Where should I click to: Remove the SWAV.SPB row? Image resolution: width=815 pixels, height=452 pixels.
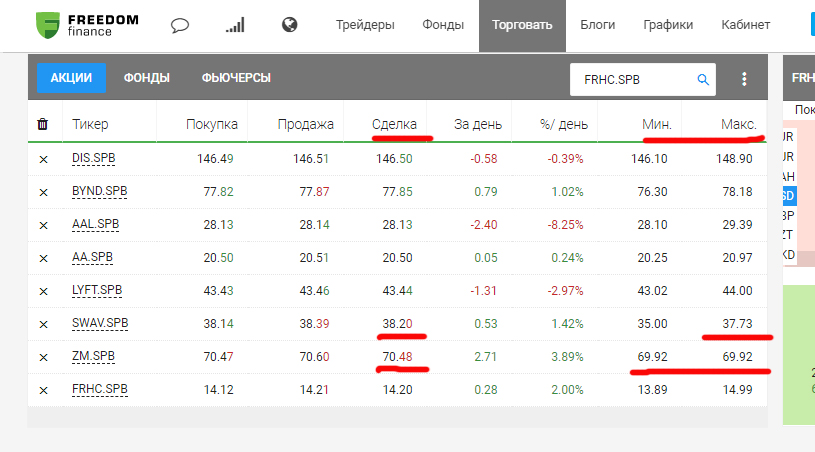(x=44, y=324)
